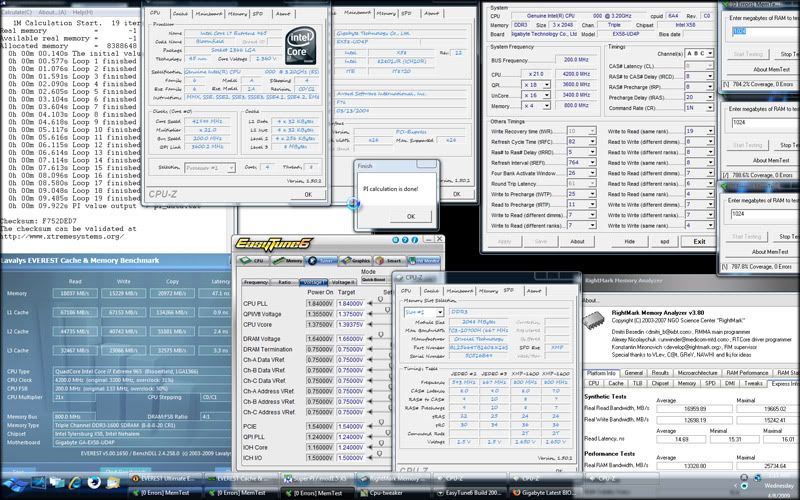Expand Refresh Cycle Time (tRFC) dropdown
Screen dimensions: 800x500
[x=592, y=142]
